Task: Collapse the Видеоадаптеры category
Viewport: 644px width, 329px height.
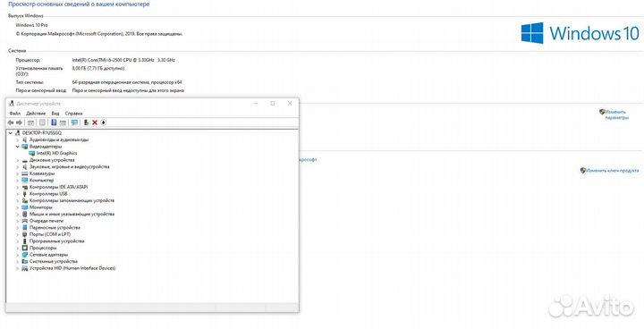Action: tap(17, 147)
